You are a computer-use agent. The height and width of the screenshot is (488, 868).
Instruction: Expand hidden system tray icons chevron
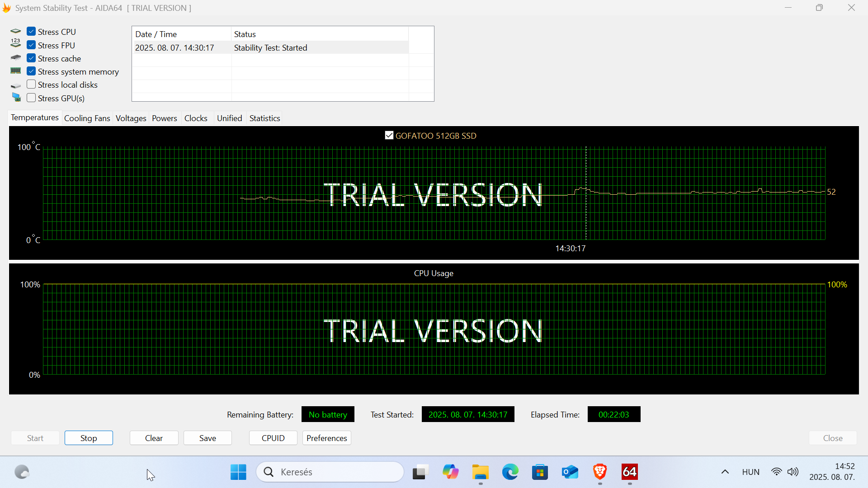coord(725,472)
